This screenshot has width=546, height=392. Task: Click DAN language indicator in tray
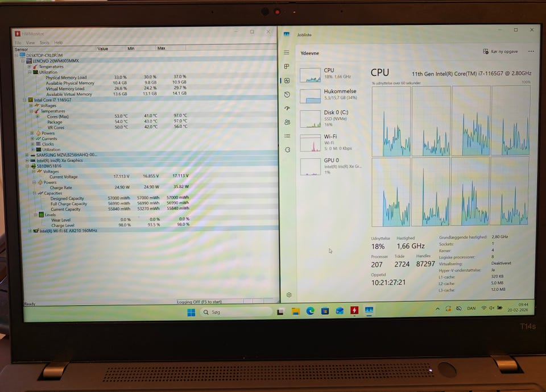click(x=471, y=308)
